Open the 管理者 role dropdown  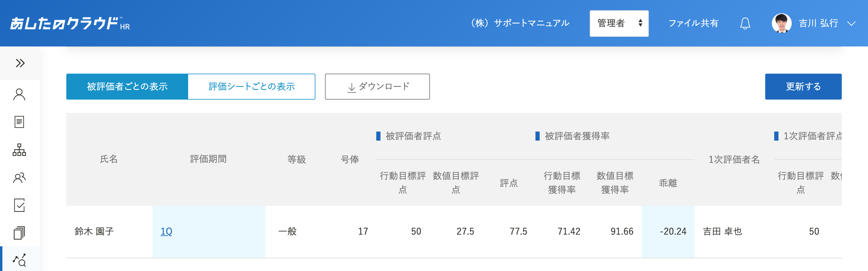pyautogui.click(x=619, y=23)
